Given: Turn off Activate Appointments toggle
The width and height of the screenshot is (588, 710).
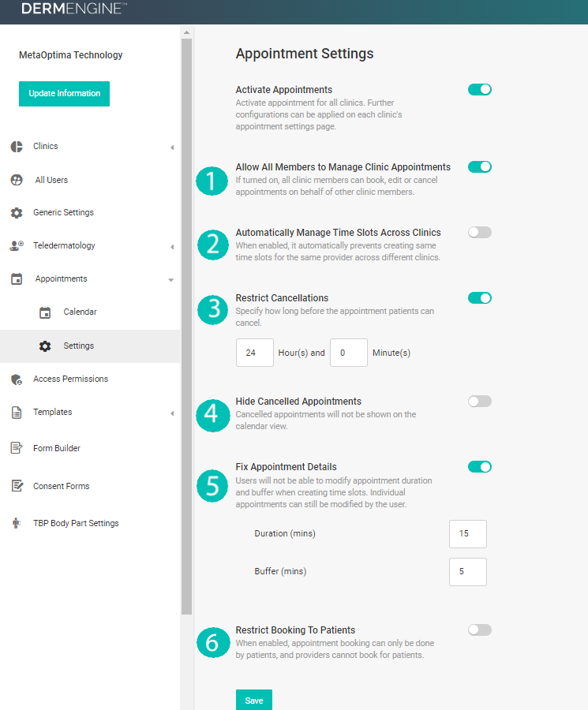Looking at the screenshot, I should pyautogui.click(x=480, y=90).
